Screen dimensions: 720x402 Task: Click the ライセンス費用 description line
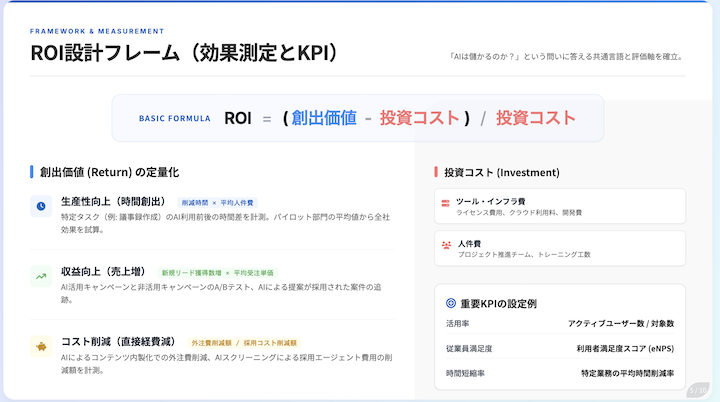pos(519,213)
